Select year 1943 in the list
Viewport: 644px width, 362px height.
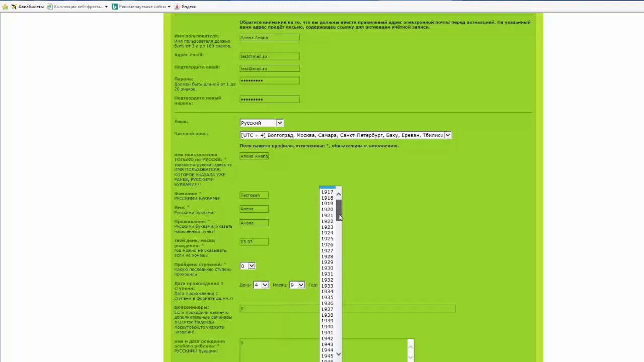327,344
